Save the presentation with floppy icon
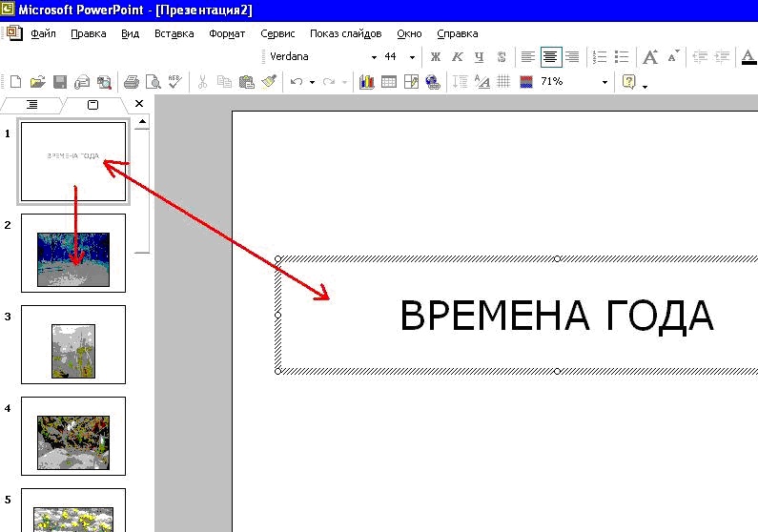This screenshot has height=532, width=758. click(60, 82)
